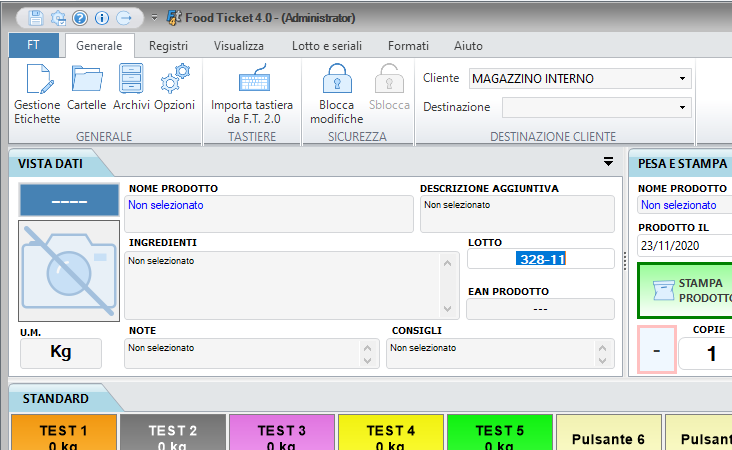Select the STANDARD keyboard tab
This screenshot has height=450, width=732.
point(56,399)
